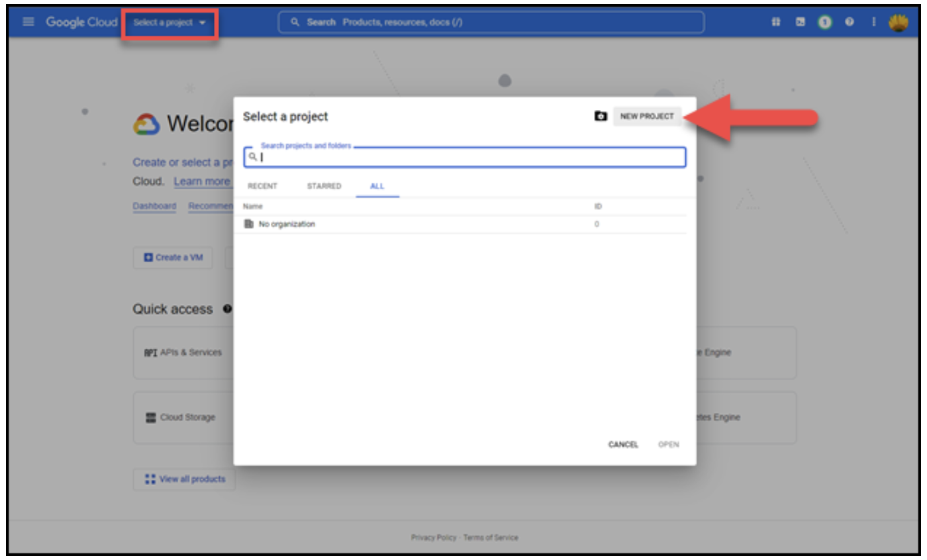Image resolution: width=927 pixels, height=560 pixels.
Task: Click the top Products, resources, docs search box
Action: point(491,23)
